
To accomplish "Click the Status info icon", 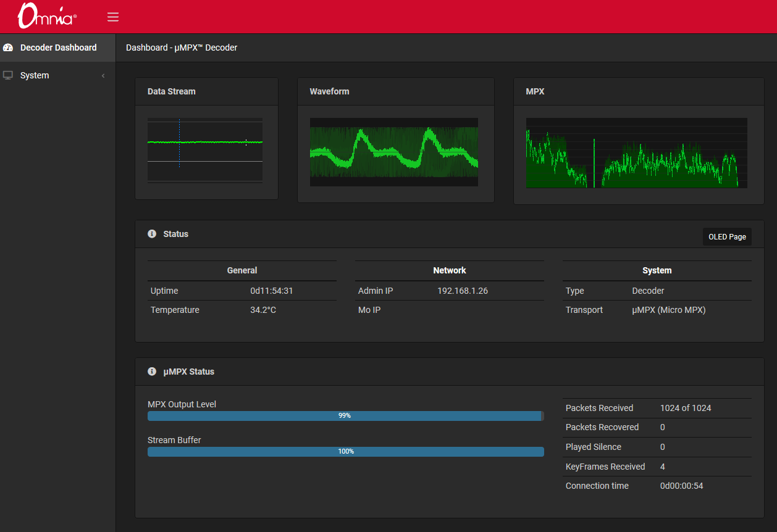I will click(x=152, y=234).
